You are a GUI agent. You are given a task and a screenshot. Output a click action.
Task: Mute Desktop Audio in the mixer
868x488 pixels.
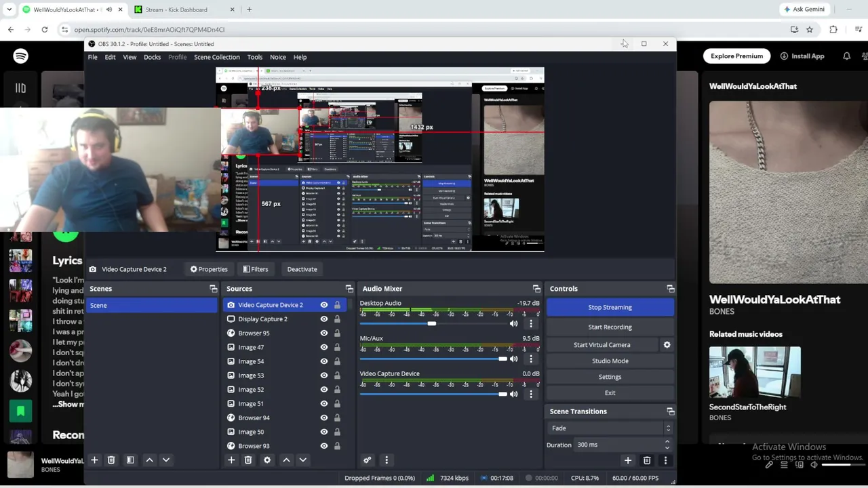click(x=513, y=324)
